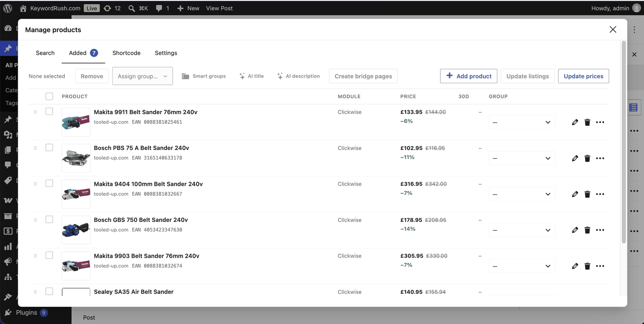Edit the Makita 9903 Belt Sander
Screen dimensions: 644x324
click(x=575, y=266)
